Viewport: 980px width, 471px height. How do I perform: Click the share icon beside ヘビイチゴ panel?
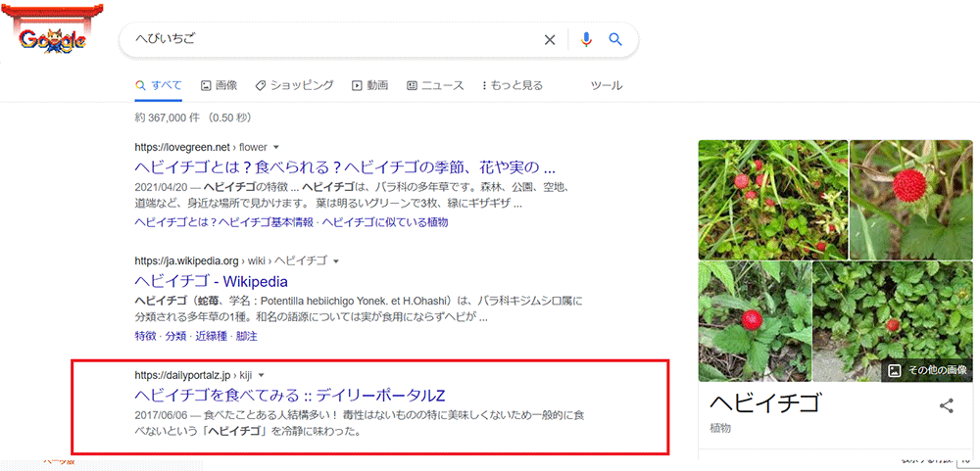click(x=947, y=405)
